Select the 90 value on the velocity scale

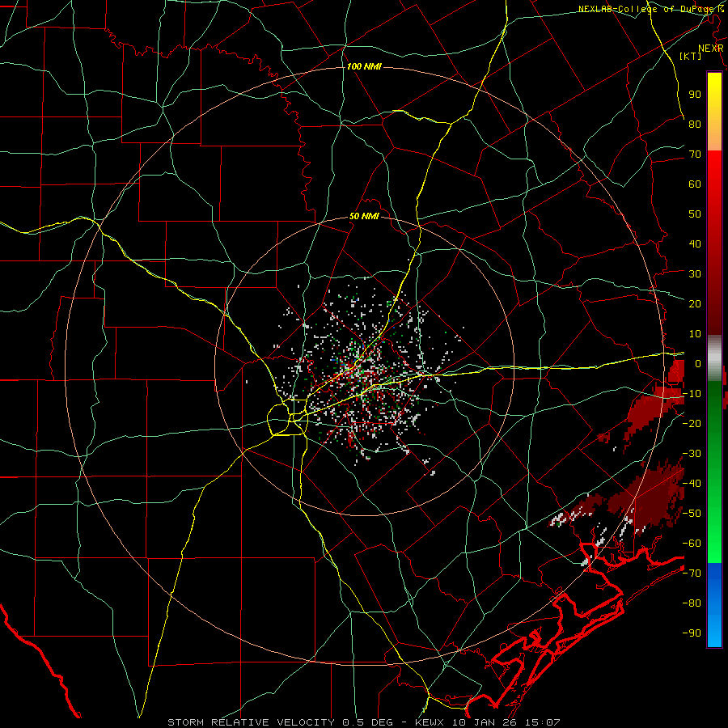click(x=695, y=95)
